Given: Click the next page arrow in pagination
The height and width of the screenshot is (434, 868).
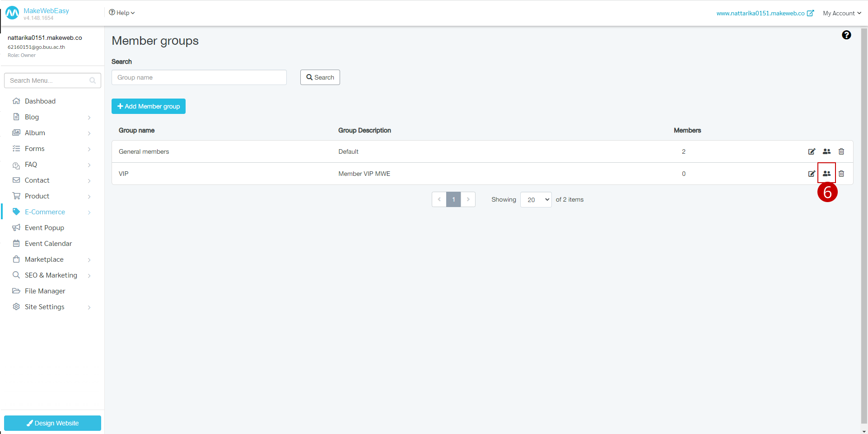Looking at the screenshot, I should 468,199.
